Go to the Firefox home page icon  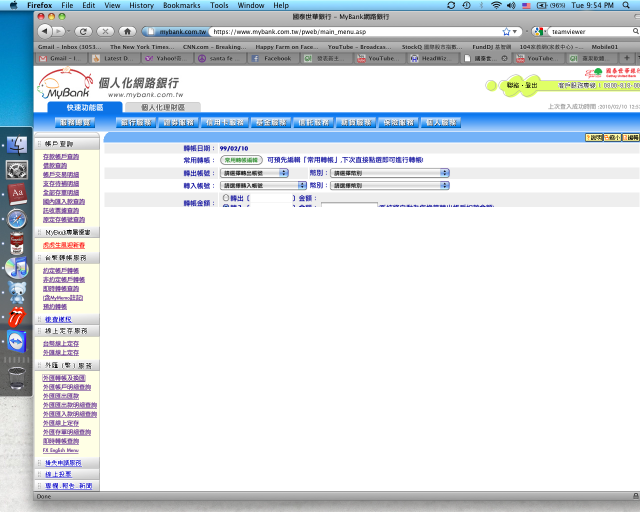point(127,31)
